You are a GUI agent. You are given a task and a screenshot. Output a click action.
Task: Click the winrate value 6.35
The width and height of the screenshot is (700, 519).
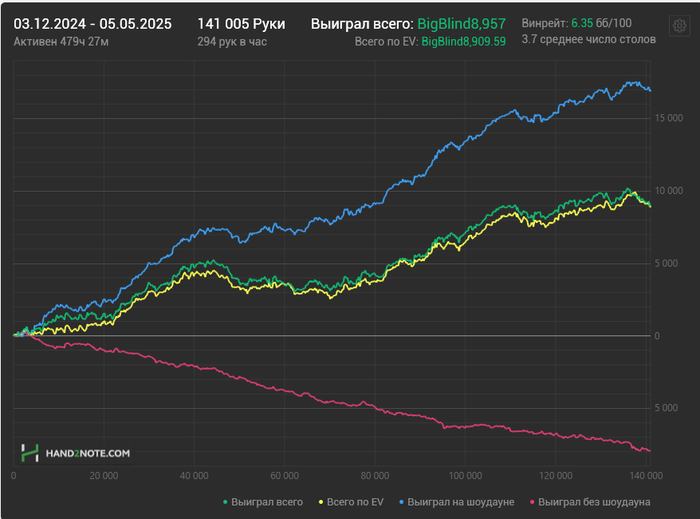pyautogui.click(x=582, y=23)
